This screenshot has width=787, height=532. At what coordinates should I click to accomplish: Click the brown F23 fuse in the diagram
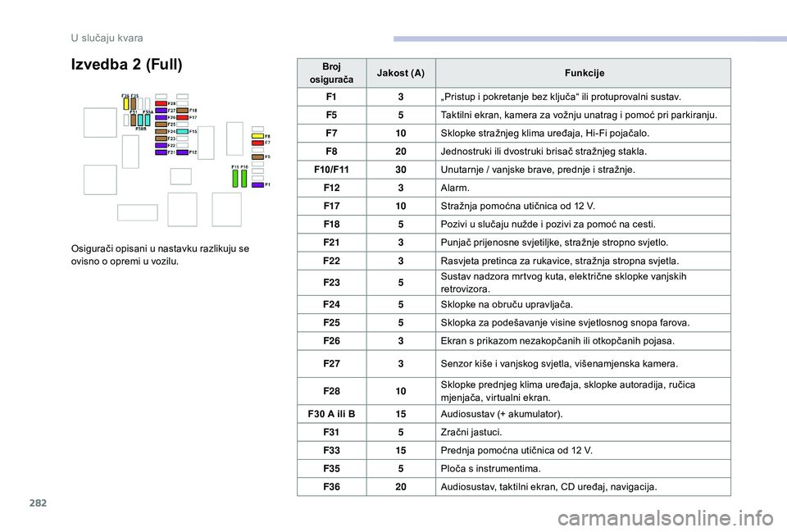161,139
